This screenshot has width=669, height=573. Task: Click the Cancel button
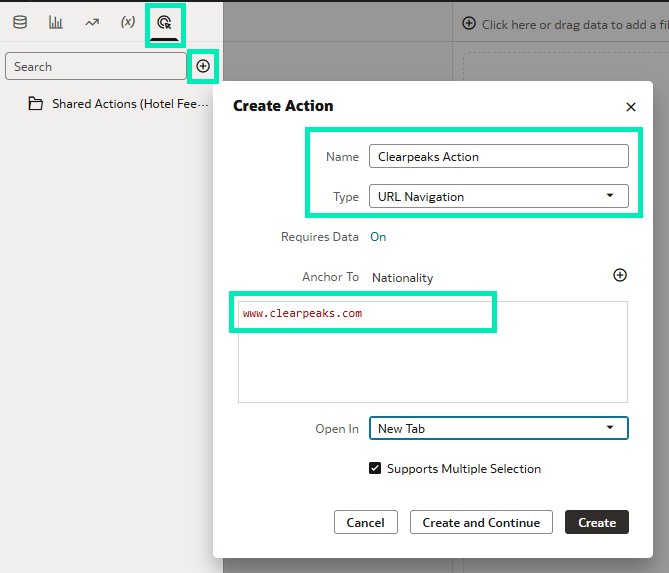(x=366, y=522)
